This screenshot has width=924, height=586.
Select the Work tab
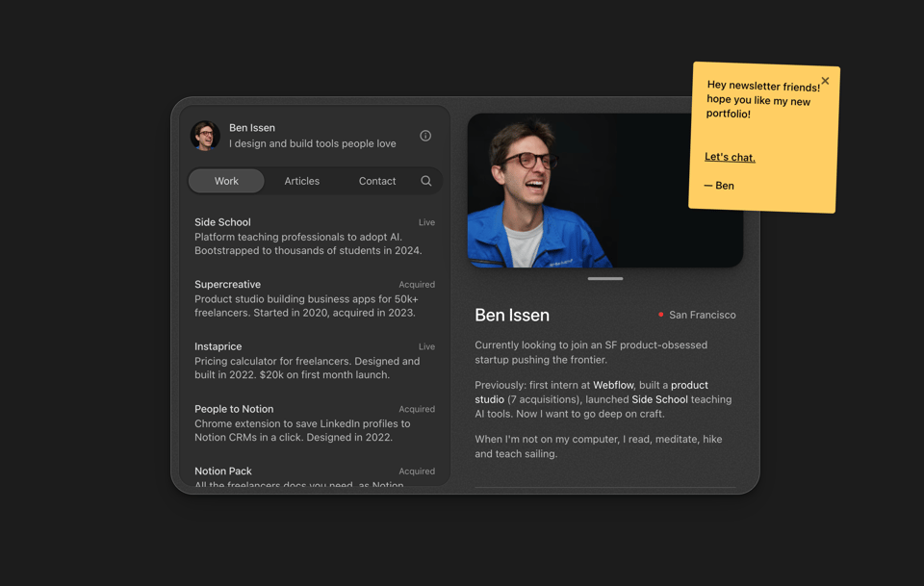click(226, 181)
